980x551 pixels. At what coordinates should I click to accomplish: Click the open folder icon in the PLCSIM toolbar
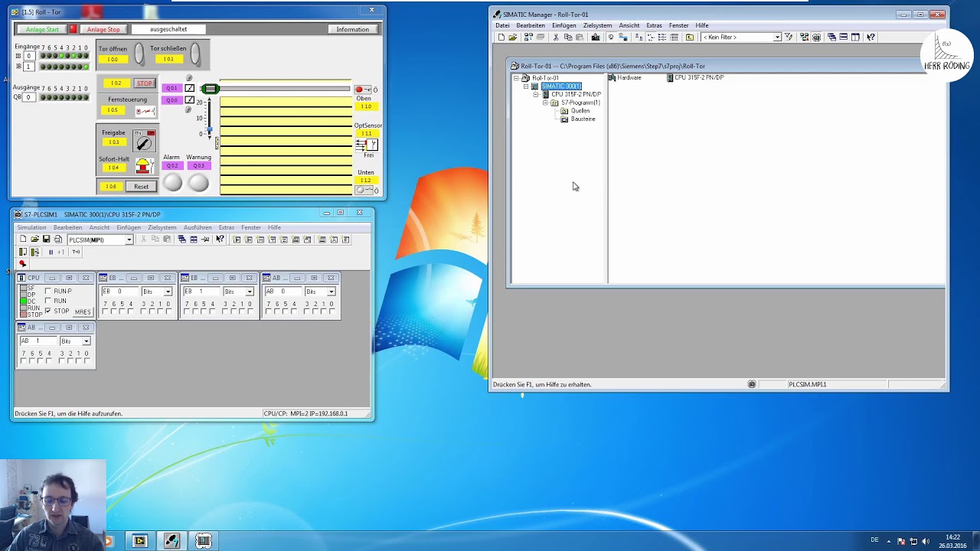pos(34,240)
